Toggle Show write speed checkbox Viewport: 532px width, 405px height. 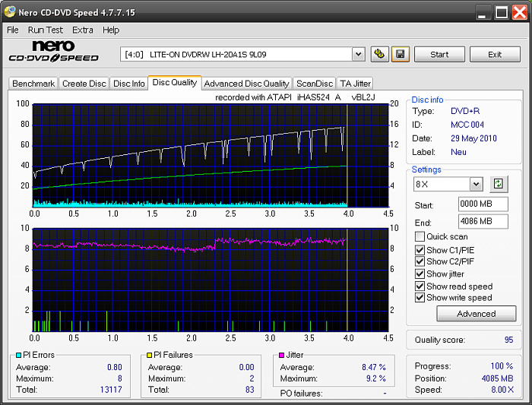point(420,298)
